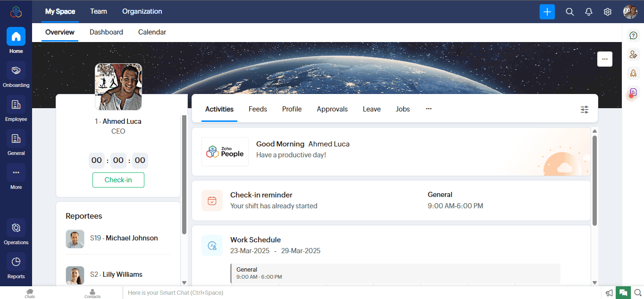
Task: Open the rocket icon on the right sidebar
Action: pos(633,73)
